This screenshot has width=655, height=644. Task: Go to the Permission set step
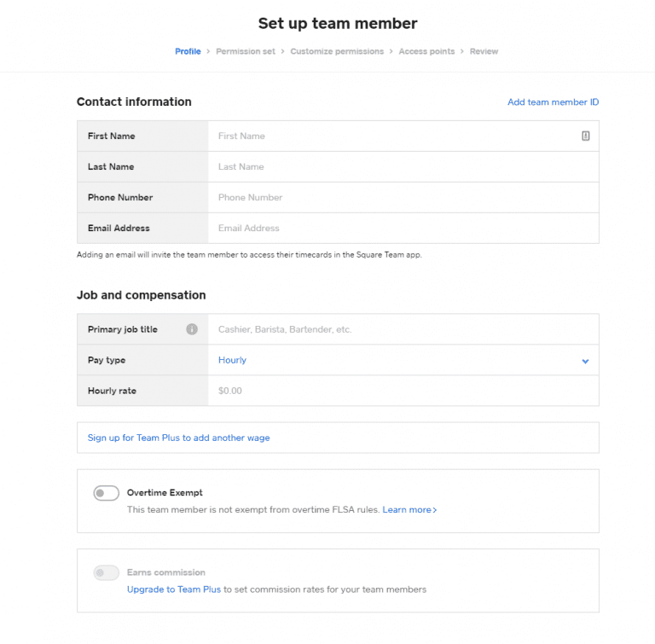click(x=246, y=51)
